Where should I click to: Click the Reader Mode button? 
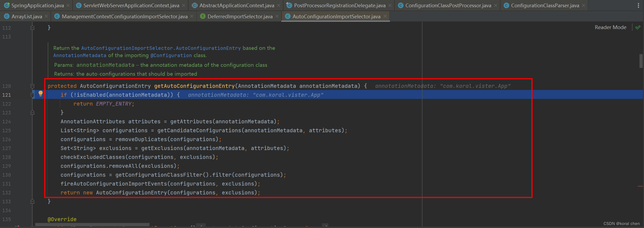[x=610, y=27]
